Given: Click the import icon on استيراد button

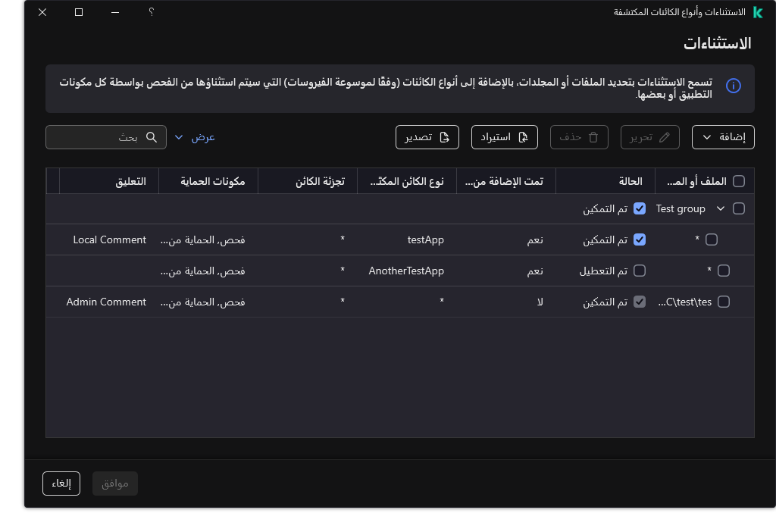Looking at the screenshot, I should click(x=524, y=137).
